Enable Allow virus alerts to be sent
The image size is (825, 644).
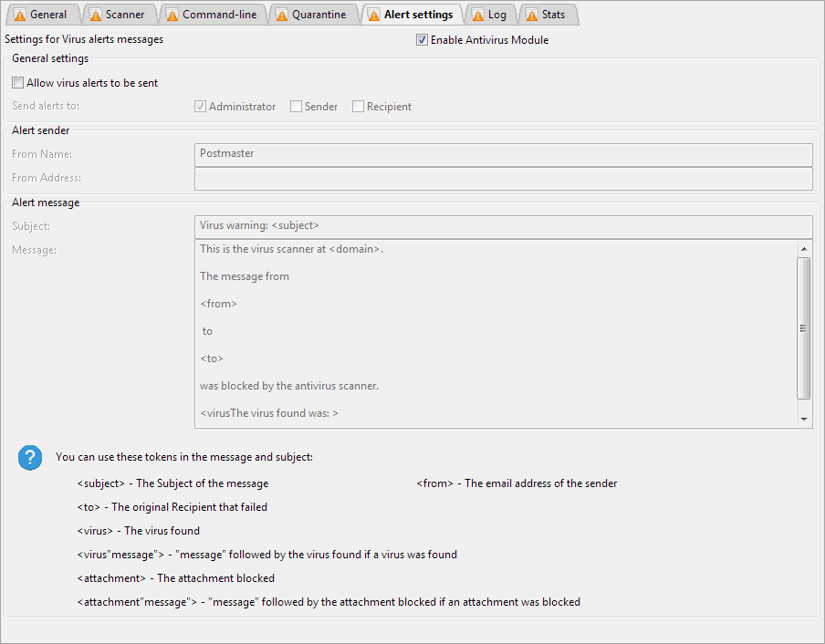18,83
